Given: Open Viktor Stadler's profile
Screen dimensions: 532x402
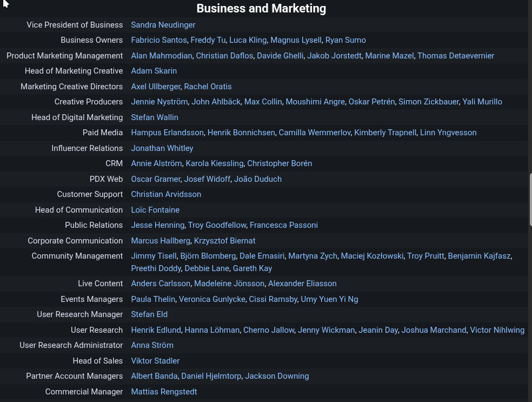Looking at the screenshot, I should [155, 361].
